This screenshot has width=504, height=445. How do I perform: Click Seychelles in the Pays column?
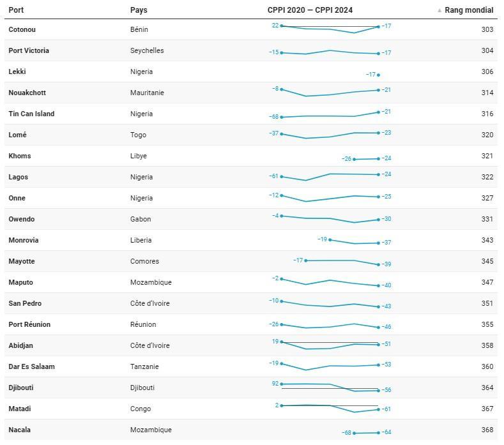pos(147,50)
